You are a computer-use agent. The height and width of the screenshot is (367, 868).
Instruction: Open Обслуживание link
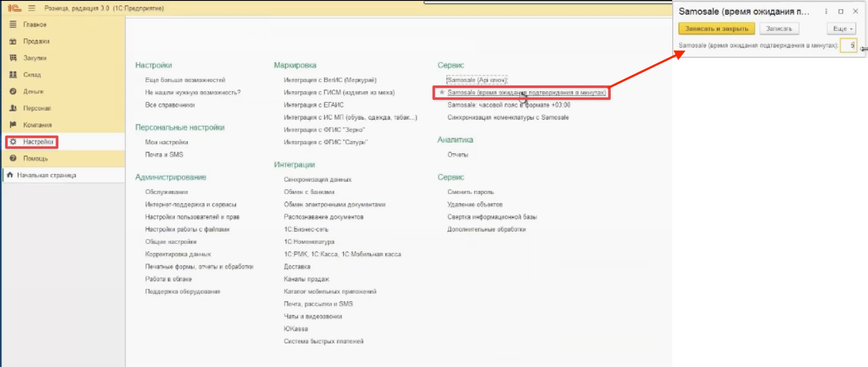click(x=166, y=192)
